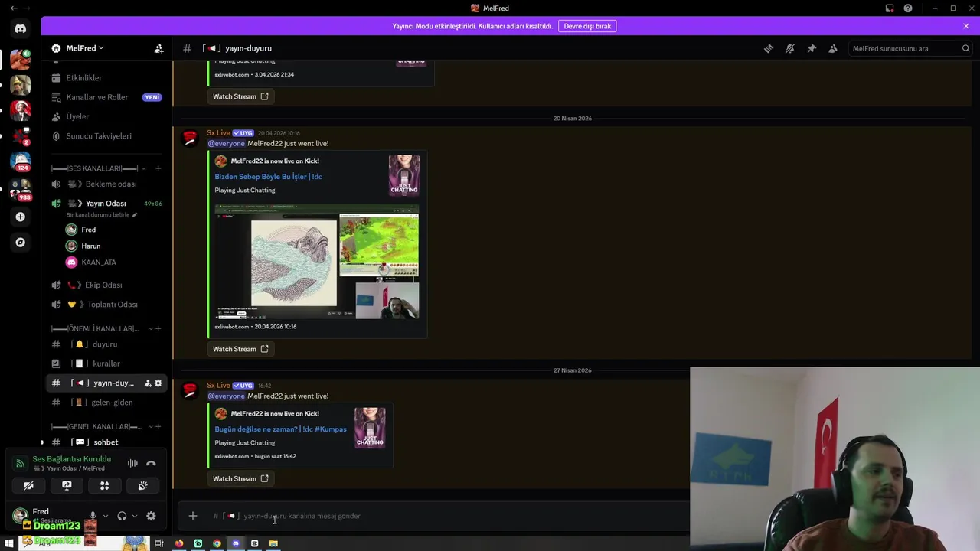The width and height of the screenshot is (980, 551).
Task: Create invite for yayın-duyuru channel
Action: 147,383
